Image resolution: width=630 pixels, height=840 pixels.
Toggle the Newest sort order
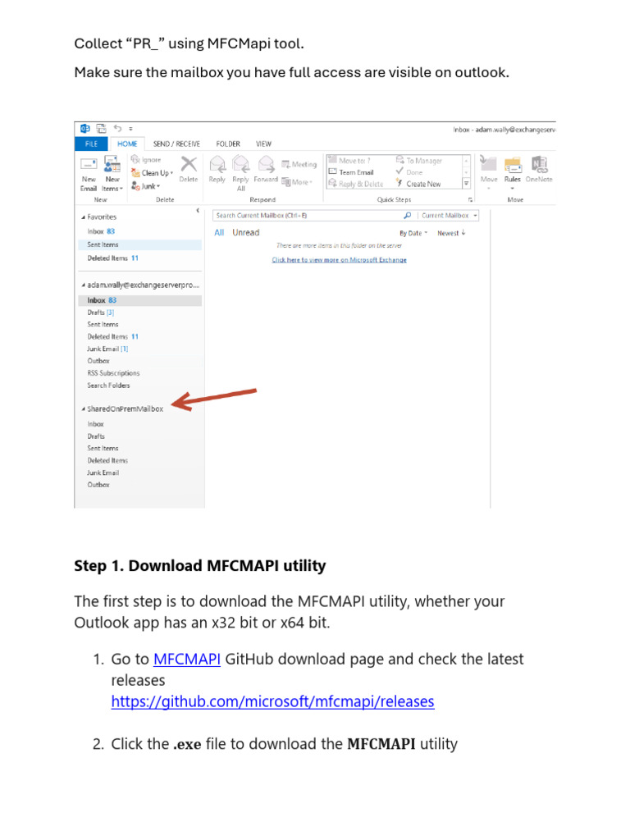[452, 233]
